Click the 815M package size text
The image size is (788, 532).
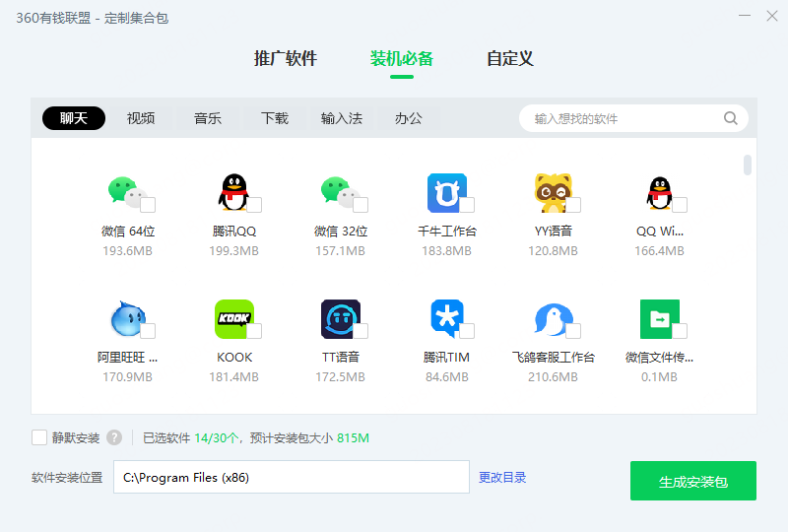coord(353,438)
